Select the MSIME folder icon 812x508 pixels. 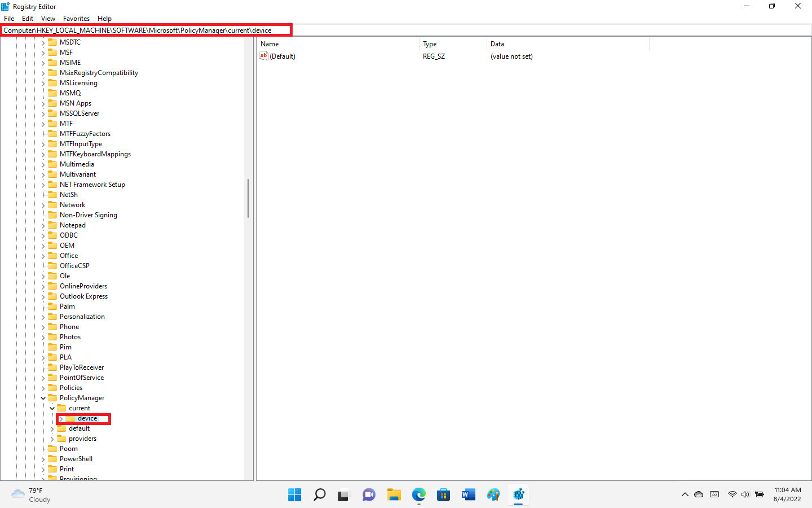coord(52,63)
